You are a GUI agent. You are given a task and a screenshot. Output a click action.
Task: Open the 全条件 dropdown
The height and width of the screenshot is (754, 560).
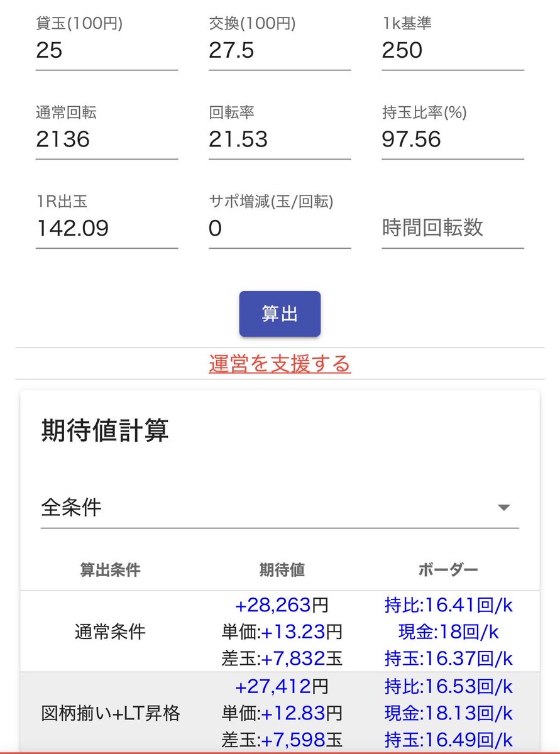280,508
